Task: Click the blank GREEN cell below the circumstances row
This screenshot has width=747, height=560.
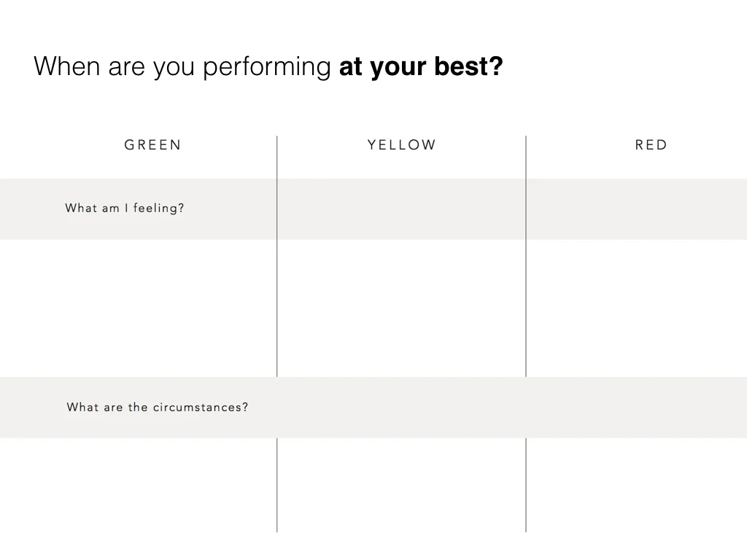Action: coord(138,485)
